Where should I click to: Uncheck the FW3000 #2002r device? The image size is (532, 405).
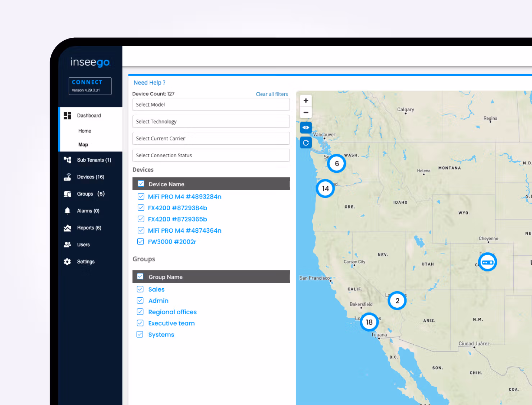(x=141, y=242)
